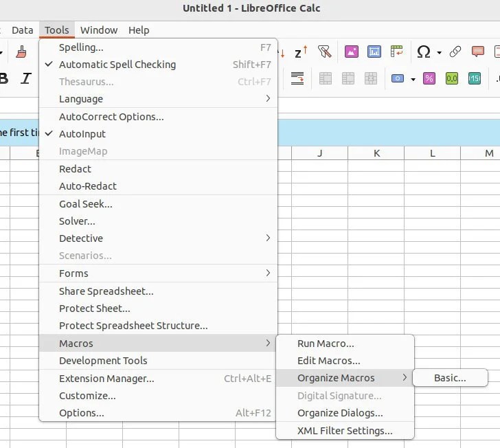Viewport: 500px width, 448px height.
Task: Open AutoCorrect Options
Action: (158, 117)
